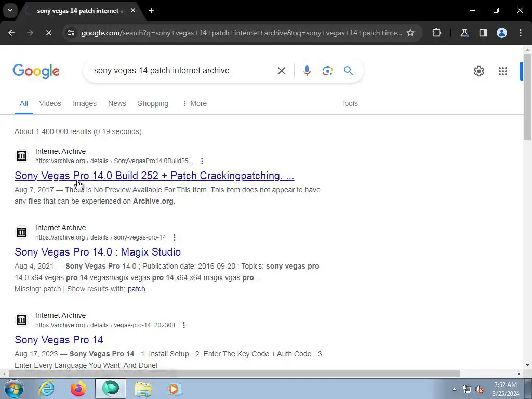532x399 pixels.
Task: Launch Internet Explorer from taskbar
Action: pyautogui.click(x=46, y=389)
